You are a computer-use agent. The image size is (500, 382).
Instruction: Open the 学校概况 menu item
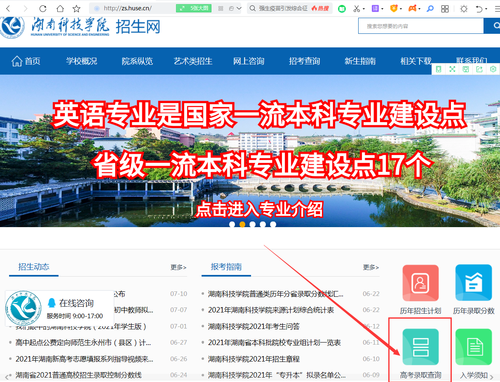[x=82, y=61]
